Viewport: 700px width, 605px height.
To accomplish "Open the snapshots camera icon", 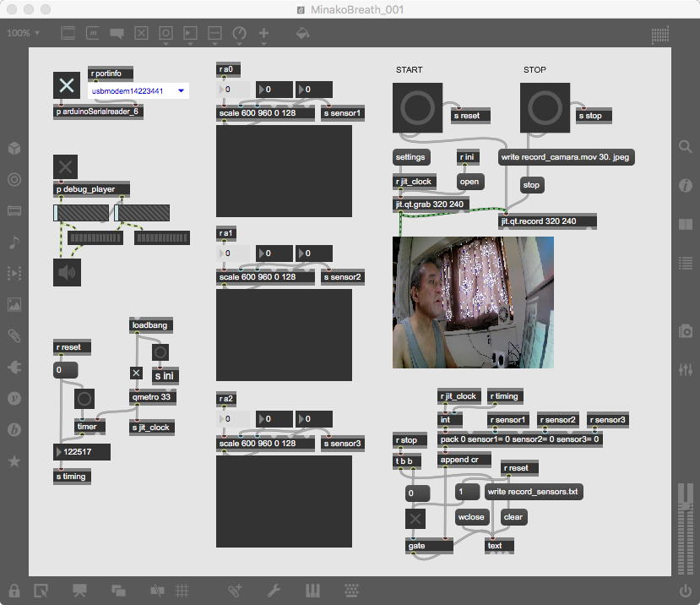I will (686, 331).
